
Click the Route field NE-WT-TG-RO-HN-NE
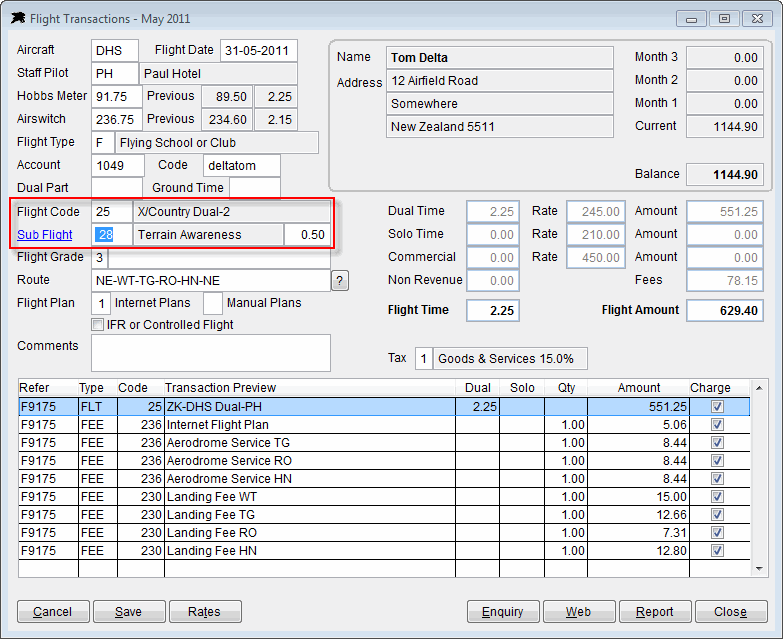click(x=211, y=281)
